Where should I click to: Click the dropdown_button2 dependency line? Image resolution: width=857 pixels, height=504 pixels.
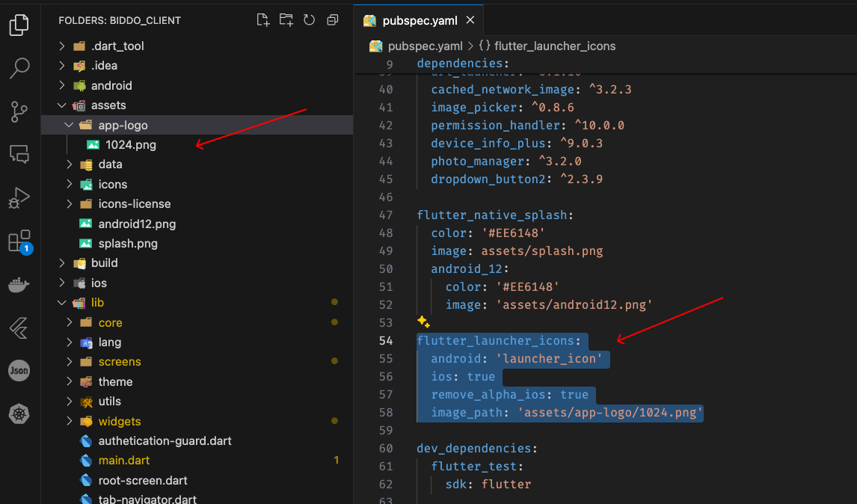point(517,179)
